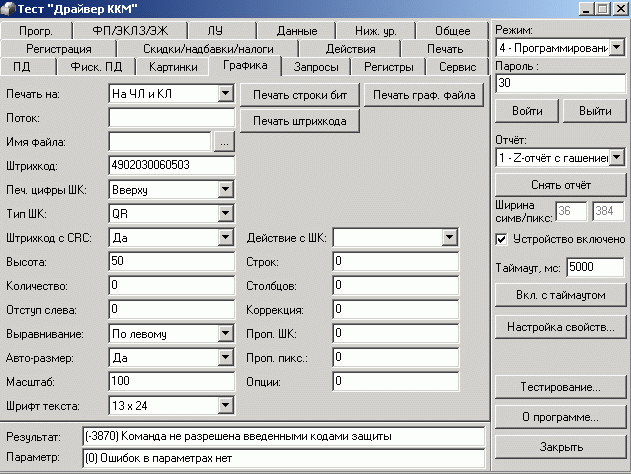Open the 'Отчёт' dropdown with Z-отчёт
The image size is (631, 474).
617,158
